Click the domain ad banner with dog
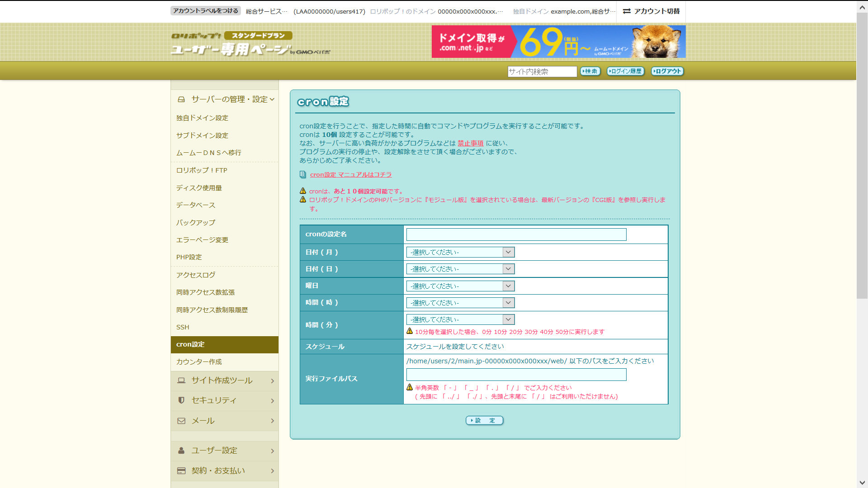 pyautogui.click(x=558, y=42)
